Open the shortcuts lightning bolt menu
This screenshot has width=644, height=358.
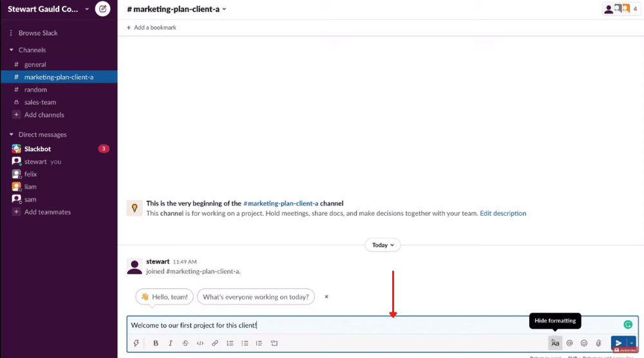point(137,343)
